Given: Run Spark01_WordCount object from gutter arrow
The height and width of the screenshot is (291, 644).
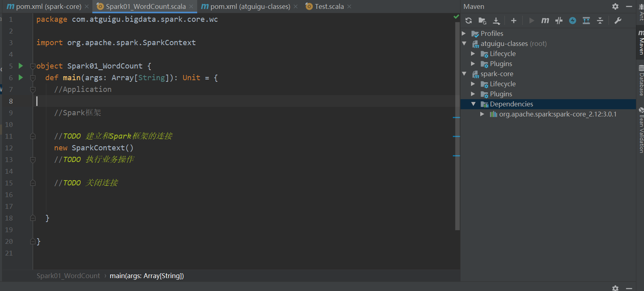Looking at the screenshot, I should click(x=21, y=66).
